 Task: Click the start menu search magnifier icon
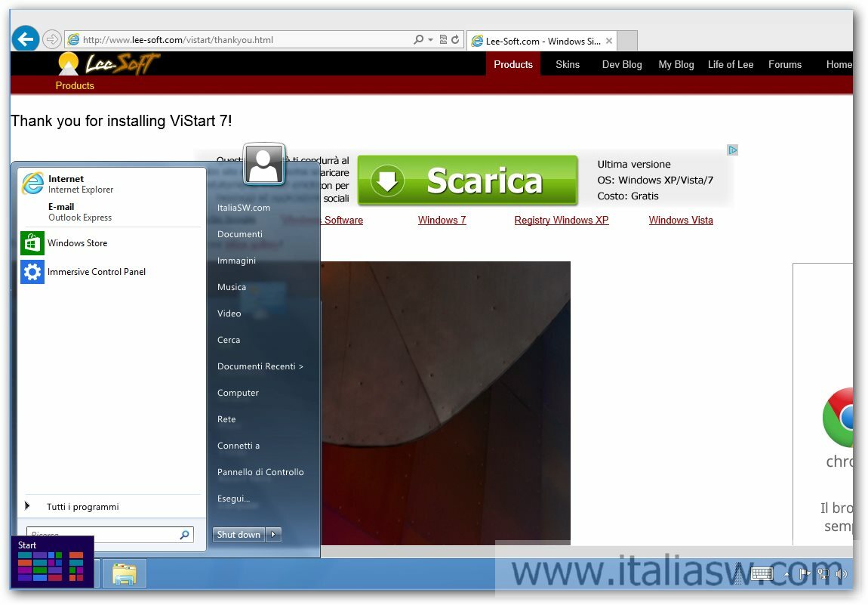pyautogui.click(x=184, y=535)
